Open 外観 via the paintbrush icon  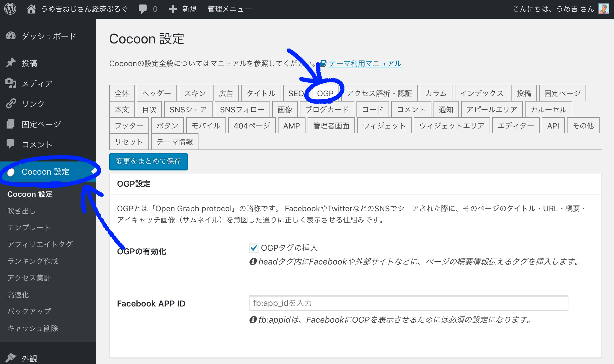pos(11,358)
